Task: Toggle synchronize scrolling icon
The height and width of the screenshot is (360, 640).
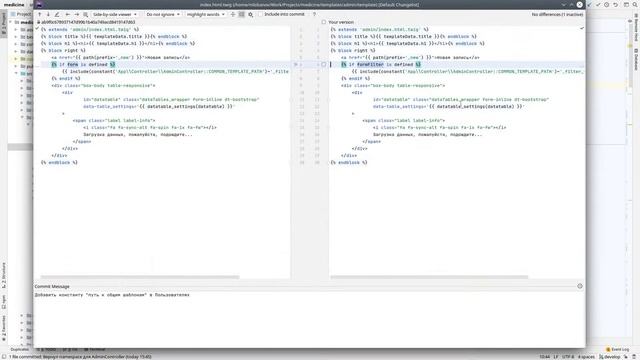Action: (242, 14)
